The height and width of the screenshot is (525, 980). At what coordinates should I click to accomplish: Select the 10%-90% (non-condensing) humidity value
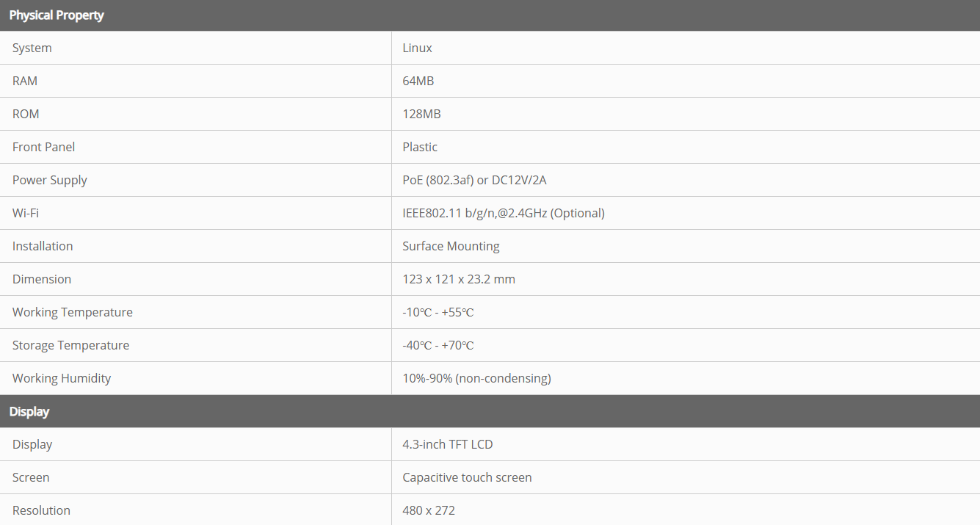(476, 379)
